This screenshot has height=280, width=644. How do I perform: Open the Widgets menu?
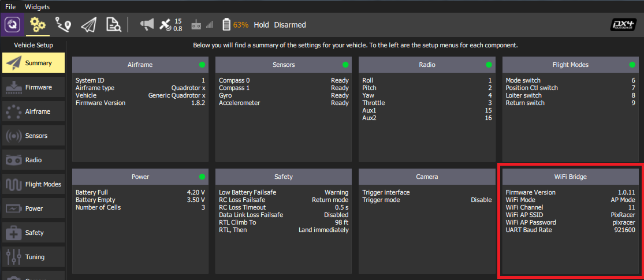pyautogui.click(x=38, y=7)
